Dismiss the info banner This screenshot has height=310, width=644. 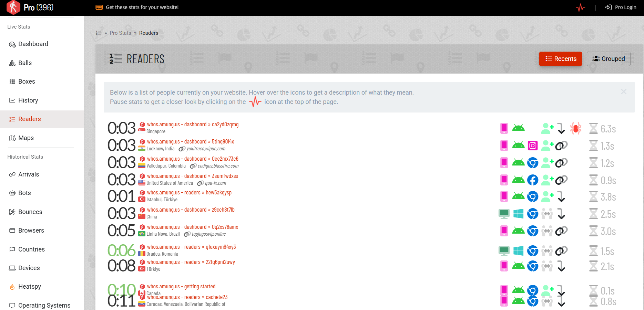click(624, 92)
